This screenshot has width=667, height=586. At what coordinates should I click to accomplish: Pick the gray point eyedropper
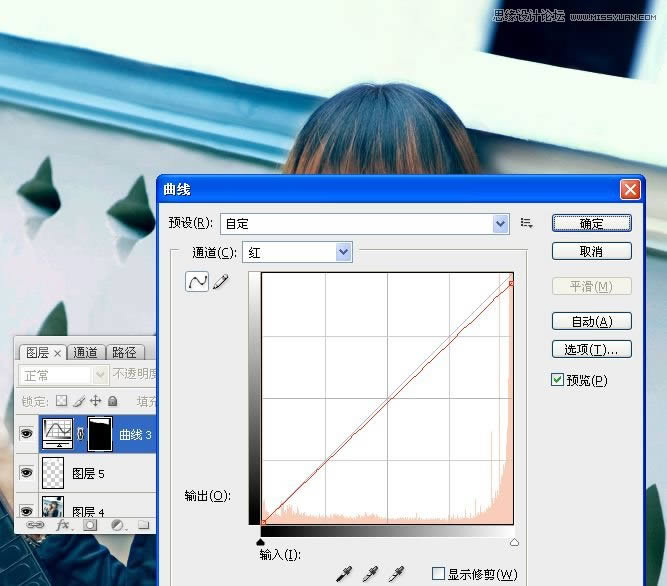(370, 573)
